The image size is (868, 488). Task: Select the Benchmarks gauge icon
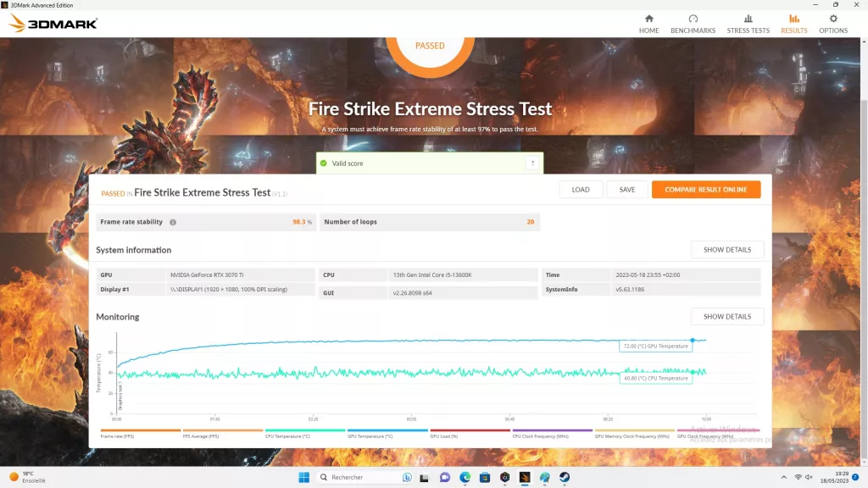pyautogui.click(x=693, y=19)
